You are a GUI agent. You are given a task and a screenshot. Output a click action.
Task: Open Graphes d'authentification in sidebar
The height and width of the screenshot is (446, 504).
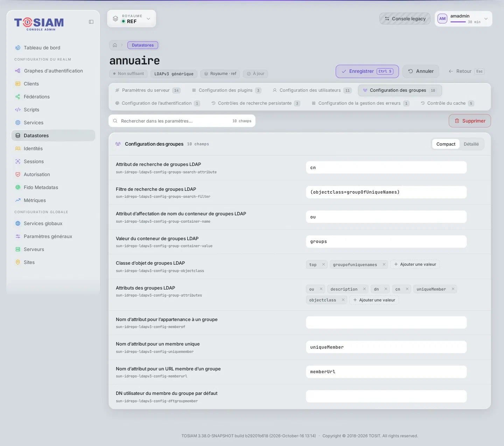pos(53,71)
